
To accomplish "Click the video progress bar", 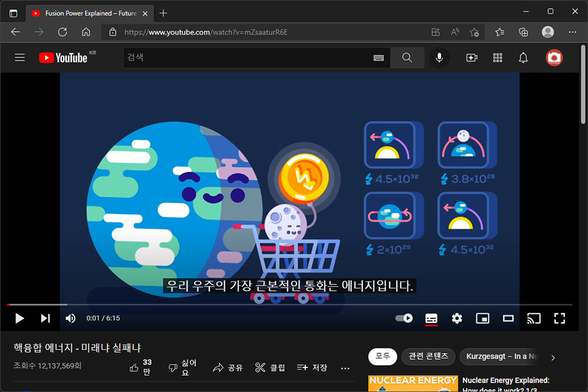I will (289, 304).
